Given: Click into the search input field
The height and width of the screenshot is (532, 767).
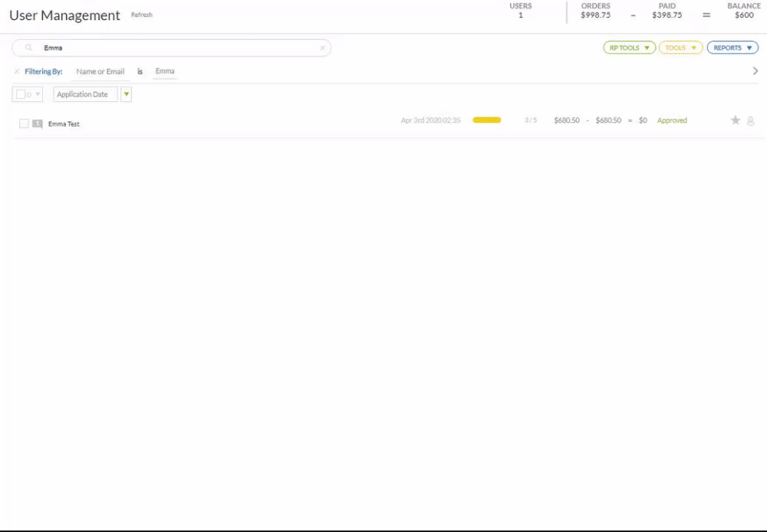Looking at the screenshot, I should [176, 48].
